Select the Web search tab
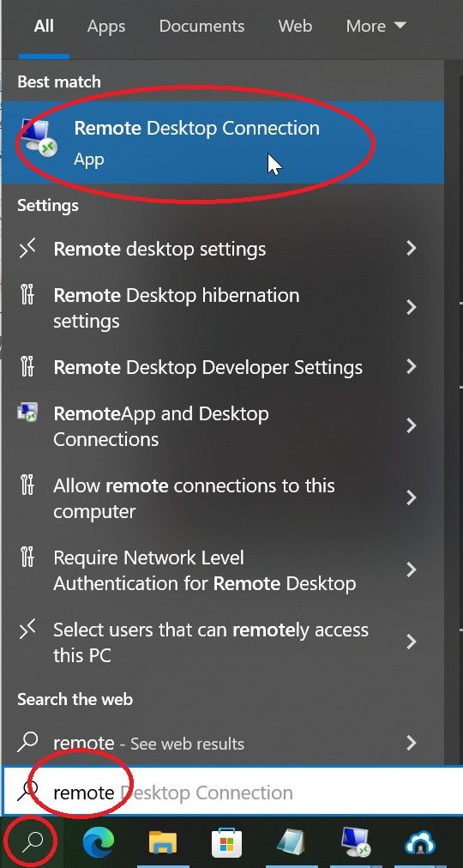 tap(295, 26)
